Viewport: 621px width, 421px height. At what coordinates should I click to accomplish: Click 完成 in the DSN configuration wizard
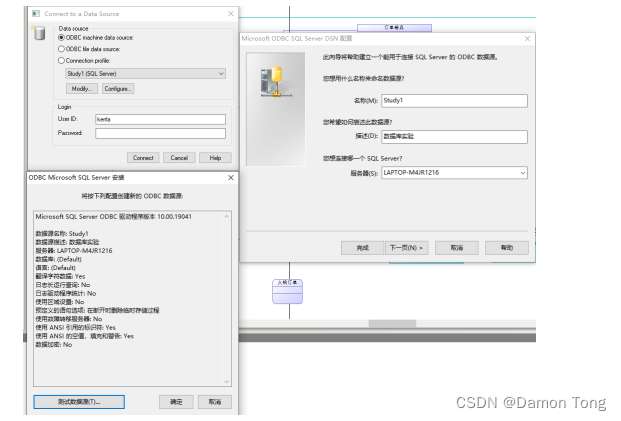(x=362, y=248)
